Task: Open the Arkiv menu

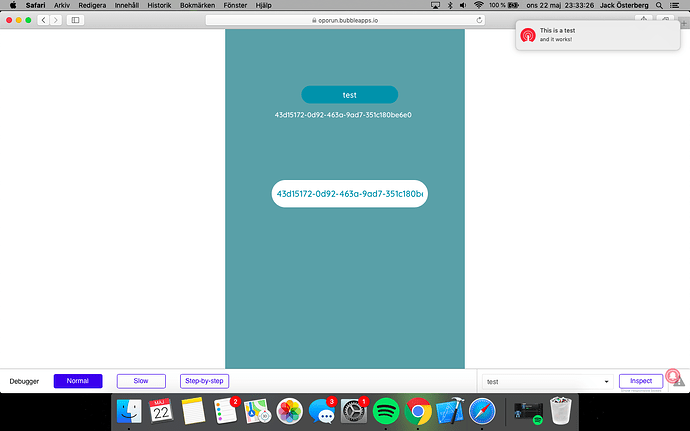Action: 62,5
